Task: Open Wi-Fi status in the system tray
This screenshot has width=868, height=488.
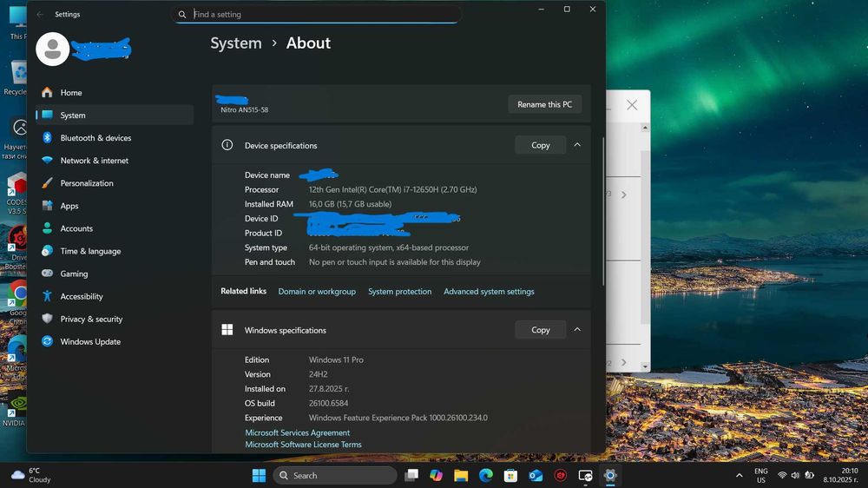Action: tap(782, 475)
